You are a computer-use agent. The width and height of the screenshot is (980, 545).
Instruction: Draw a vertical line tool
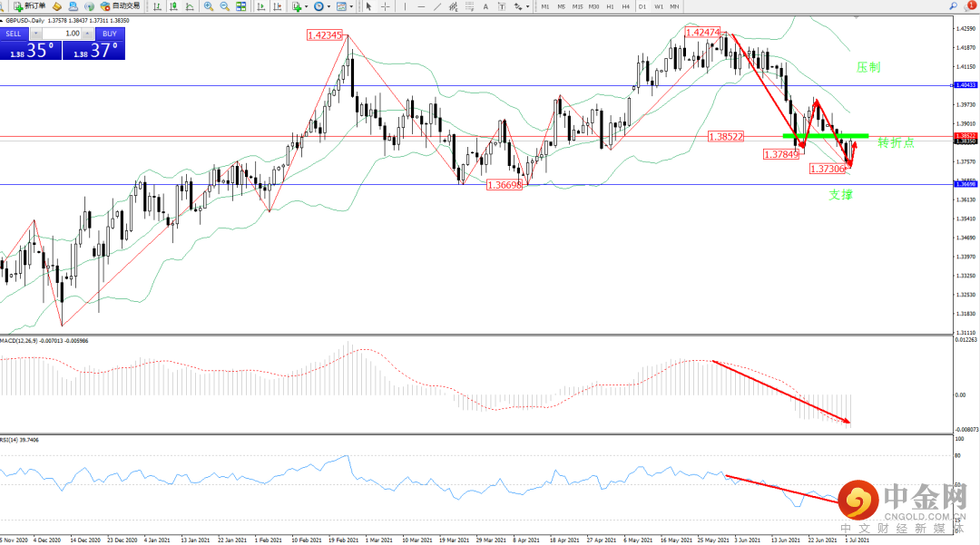(x=405, y=6)
